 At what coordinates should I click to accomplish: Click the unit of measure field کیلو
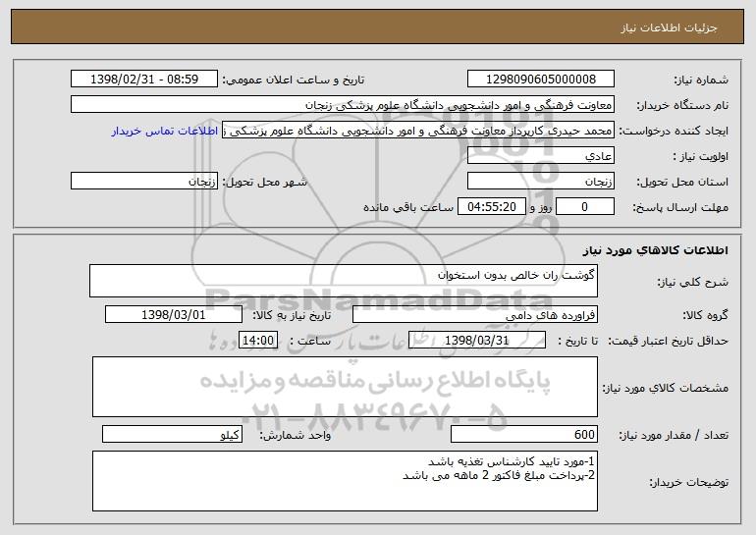click(172, 434)
